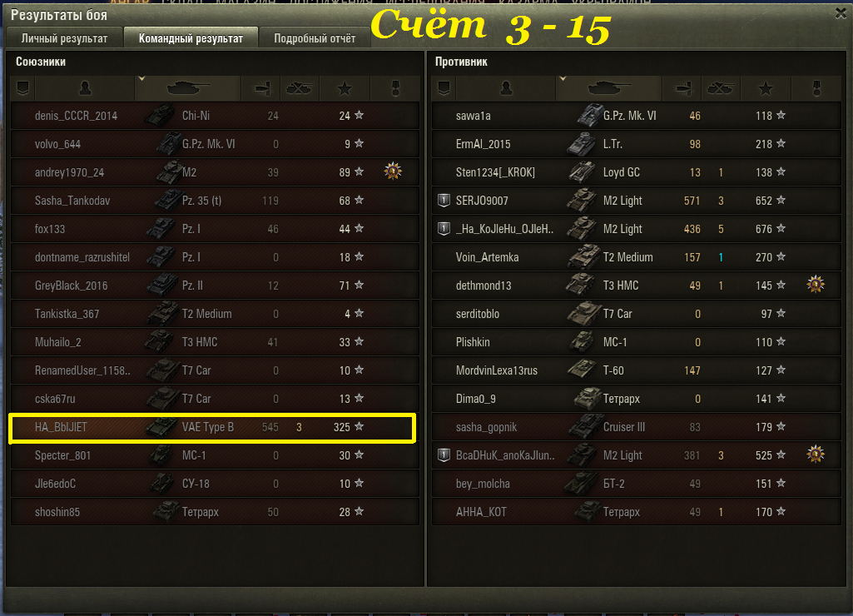The width and height of the screenshot is (853, 616).
Task: Expand sort arrow above enemy vehicle column
Action: (x=563, y=79)
